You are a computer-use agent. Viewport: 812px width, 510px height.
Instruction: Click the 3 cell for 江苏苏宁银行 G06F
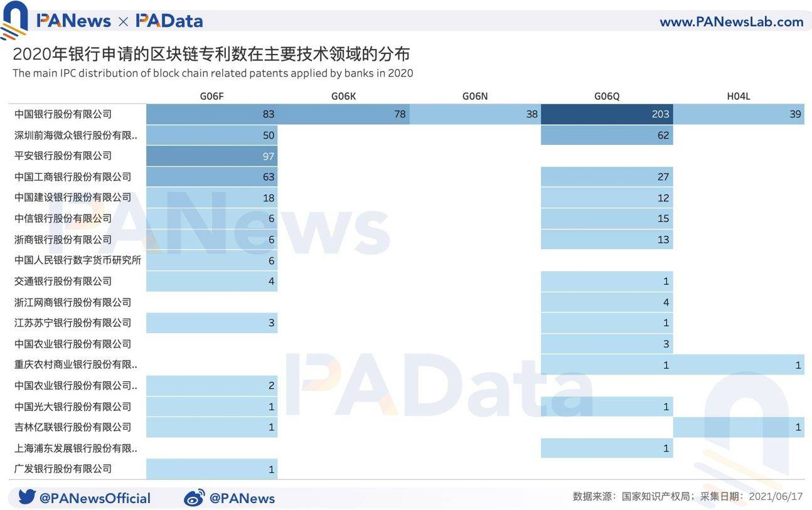[212, 323]
